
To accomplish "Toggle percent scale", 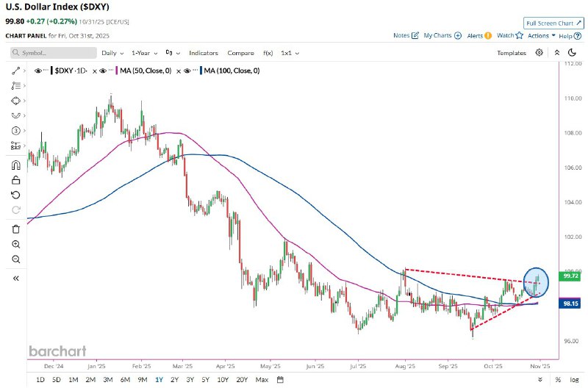I will point(558,380).
